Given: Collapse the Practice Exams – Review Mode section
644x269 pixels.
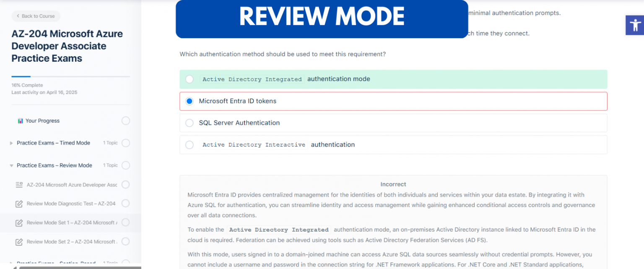Looking at the screenshot, I should click(x=11, y=165).
